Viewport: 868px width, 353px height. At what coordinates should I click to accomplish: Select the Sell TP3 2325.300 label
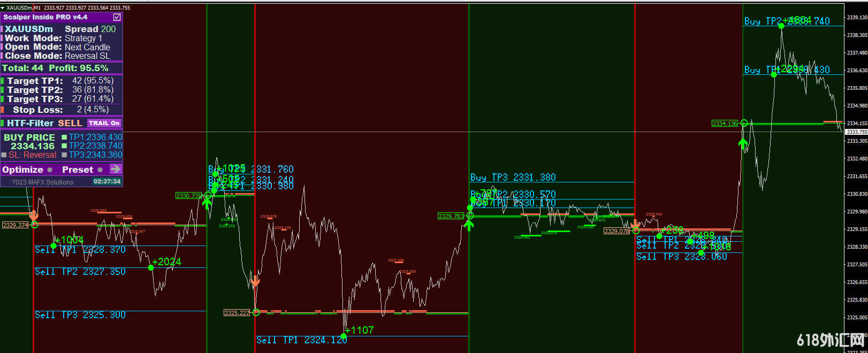(x=80, y=315)
